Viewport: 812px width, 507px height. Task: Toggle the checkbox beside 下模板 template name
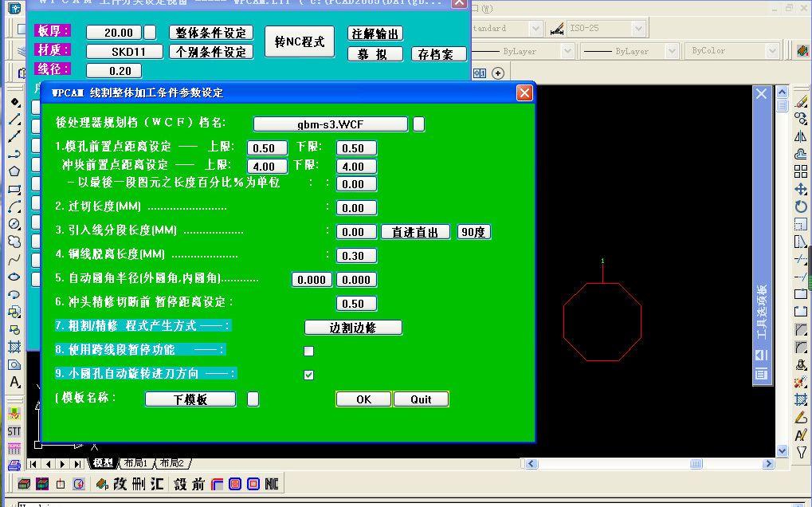(253, 399)
